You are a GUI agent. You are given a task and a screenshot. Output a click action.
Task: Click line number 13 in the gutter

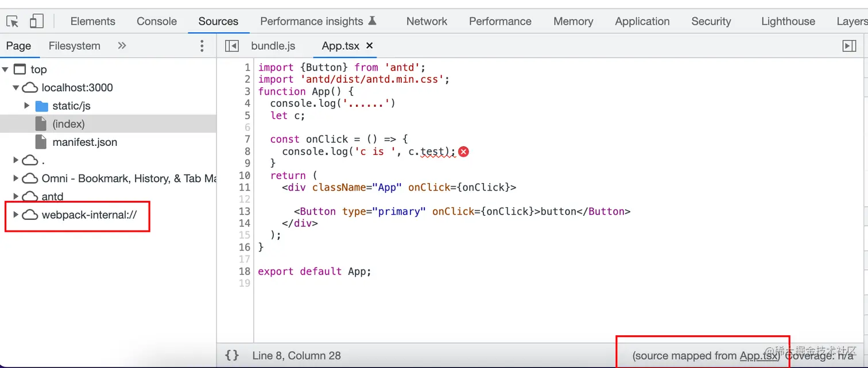(x=245, y=211)
